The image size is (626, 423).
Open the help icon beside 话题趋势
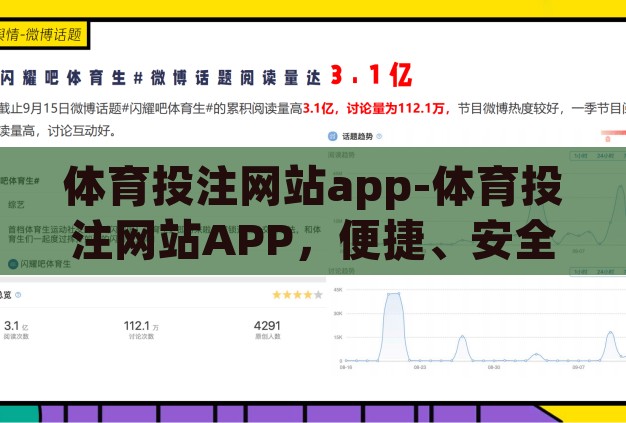[379, 136]
